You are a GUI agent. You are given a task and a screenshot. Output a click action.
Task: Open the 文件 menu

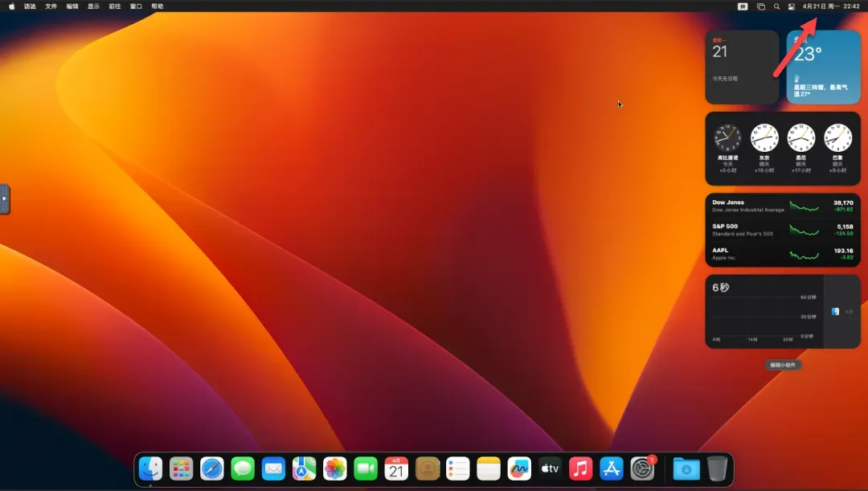(51, 6)
